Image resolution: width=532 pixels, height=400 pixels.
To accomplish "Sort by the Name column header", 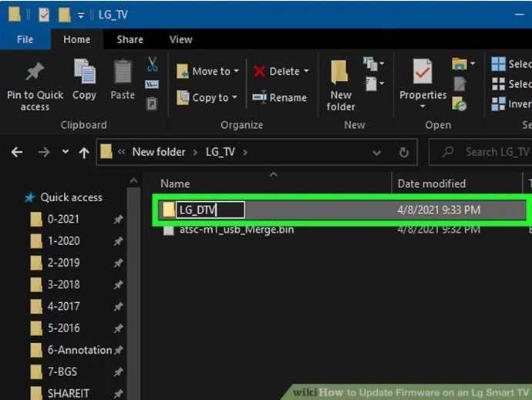I will tap(175, 183).
